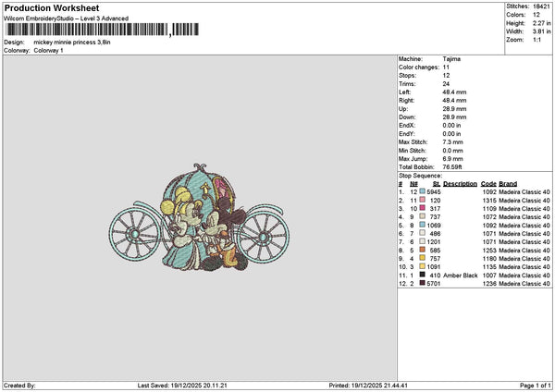
Task: Click the Amber Black description text
Action: [x=460, y=275]
